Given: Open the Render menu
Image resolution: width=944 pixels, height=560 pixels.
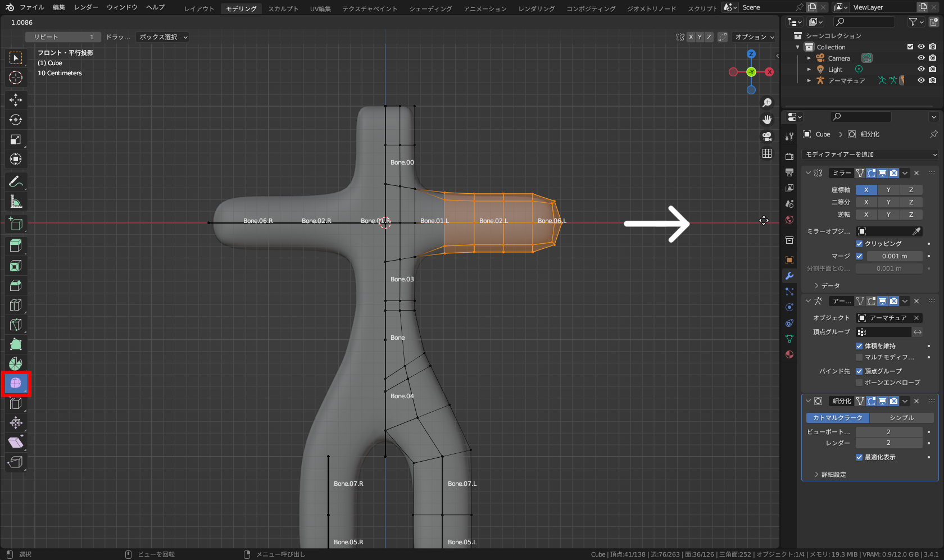Looking at the screenshot, I should [86, 7].
